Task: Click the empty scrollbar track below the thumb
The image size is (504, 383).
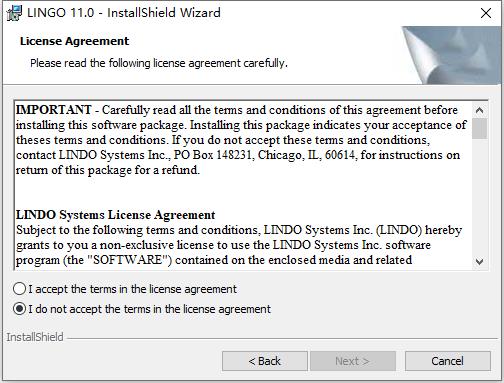Action: click(x=479, y=197)
